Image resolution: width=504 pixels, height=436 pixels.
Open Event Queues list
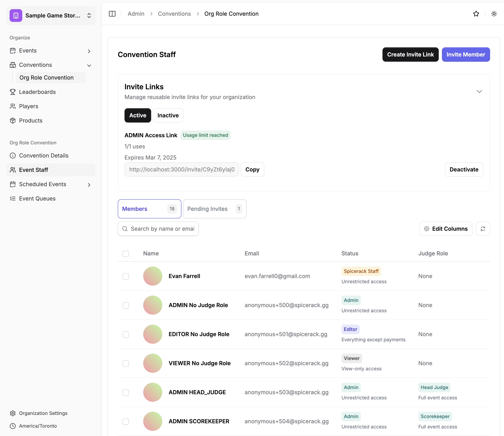coord(37,199)
